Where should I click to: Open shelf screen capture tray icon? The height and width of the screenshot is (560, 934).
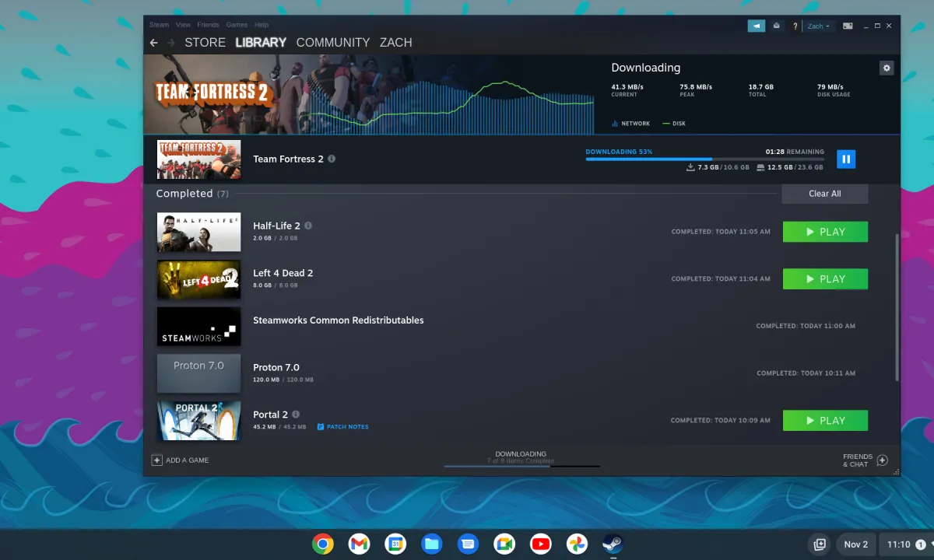point(820,544)
